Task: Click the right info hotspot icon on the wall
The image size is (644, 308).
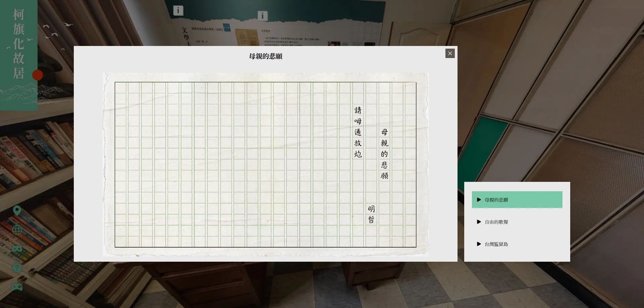Action: click(263, 15)
